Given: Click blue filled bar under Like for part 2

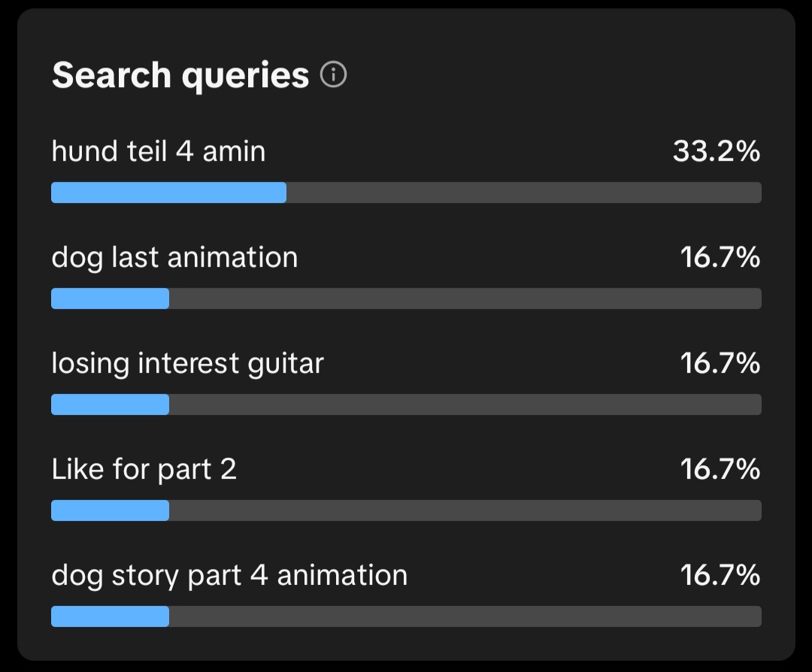Looking at the screenshot, I should click(x=110, y=510).
